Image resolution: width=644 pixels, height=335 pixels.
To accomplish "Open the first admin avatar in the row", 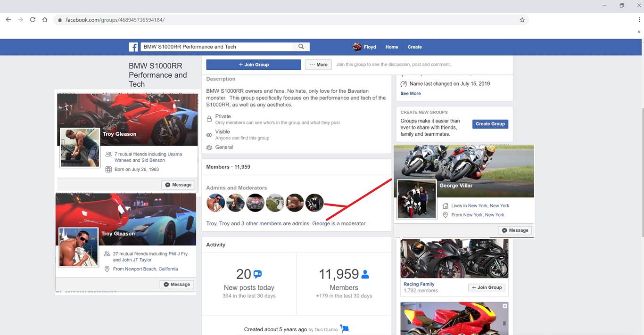I will coord(215,203).
